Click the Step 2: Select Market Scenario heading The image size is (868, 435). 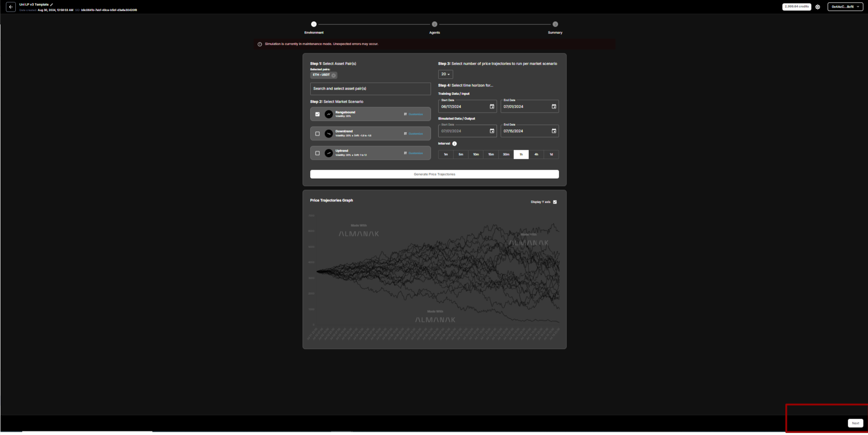tap(337, 101)
